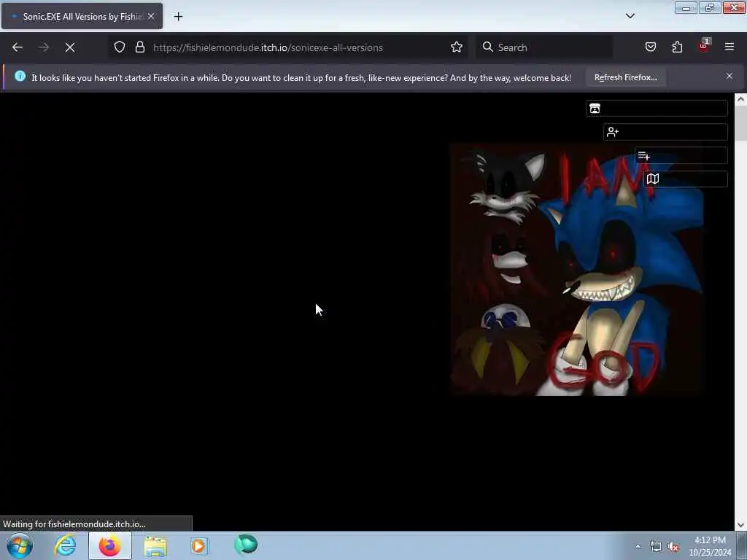Open the Windows Start menu orb

click(x=20, y=545)
